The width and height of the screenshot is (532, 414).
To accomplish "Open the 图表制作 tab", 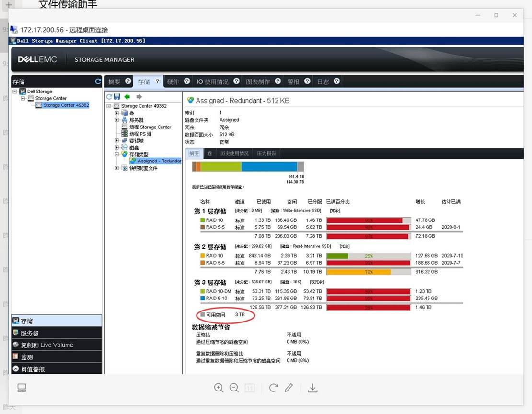I will click(x=258, y=81).
